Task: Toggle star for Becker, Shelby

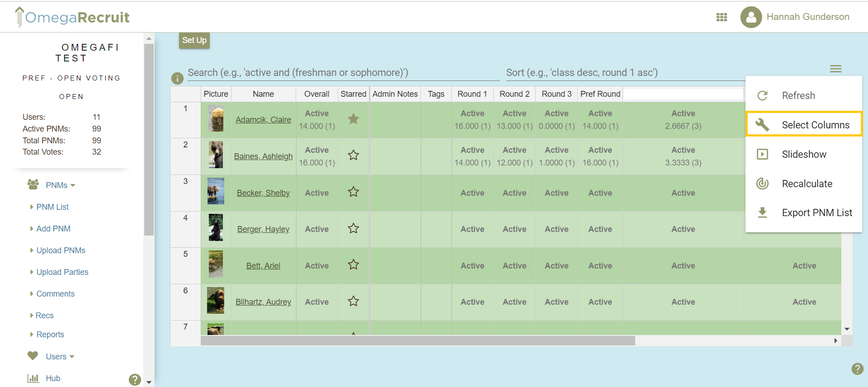Action: 354,192
